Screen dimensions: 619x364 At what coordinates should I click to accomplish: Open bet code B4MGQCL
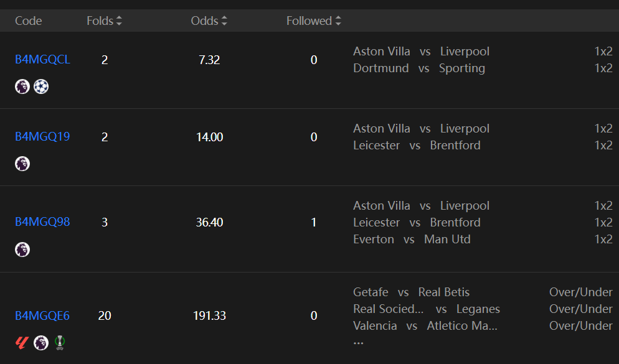click(42, 60)
